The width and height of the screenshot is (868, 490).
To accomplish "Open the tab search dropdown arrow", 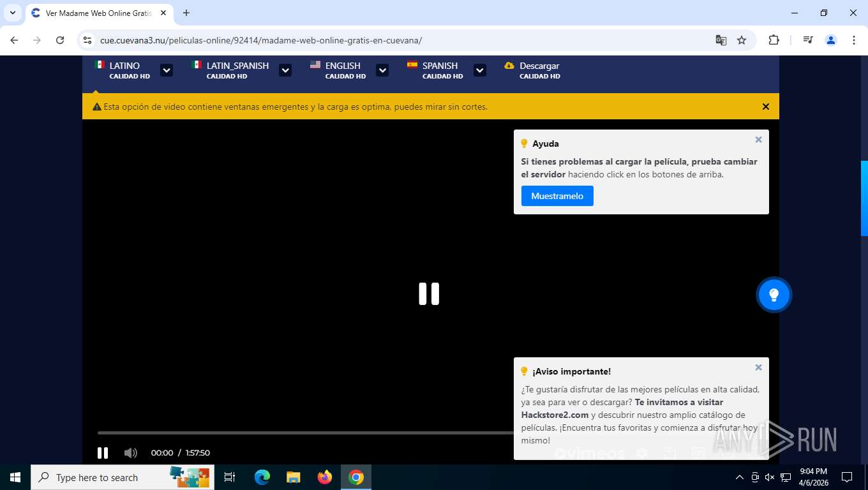I will 13,13.
